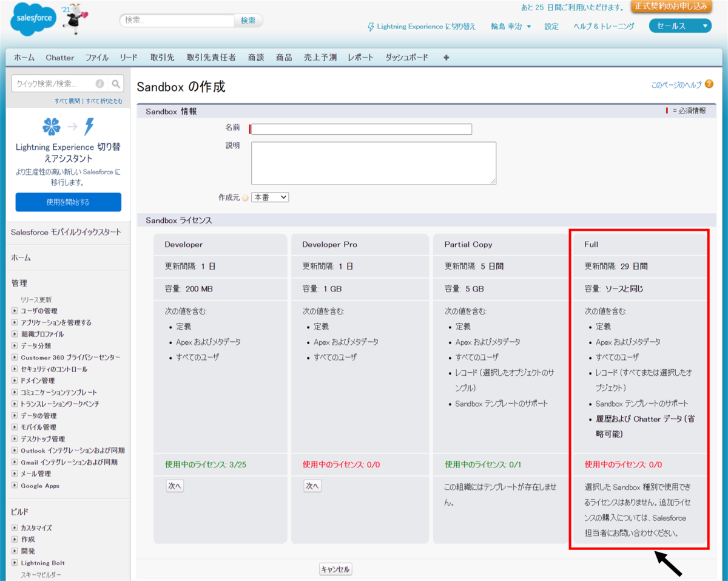This screenshot has width=728, height=581.
Task: Click 次へ under Developer license
Action: pyautogui.click(x=175, y=486)
